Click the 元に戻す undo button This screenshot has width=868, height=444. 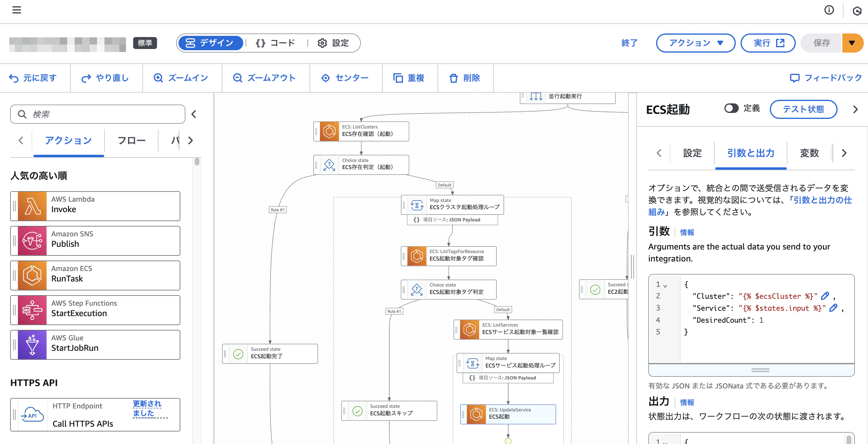pos(33,78)
